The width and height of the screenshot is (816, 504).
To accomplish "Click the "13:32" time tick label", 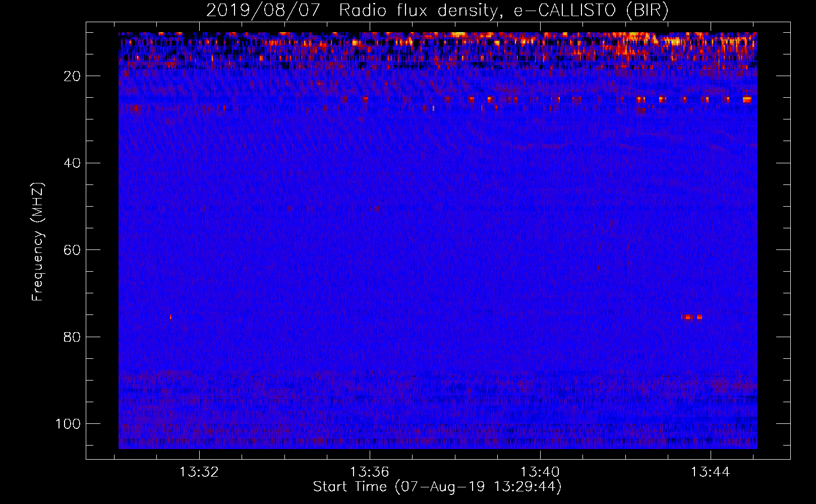I will pos(199,472).
